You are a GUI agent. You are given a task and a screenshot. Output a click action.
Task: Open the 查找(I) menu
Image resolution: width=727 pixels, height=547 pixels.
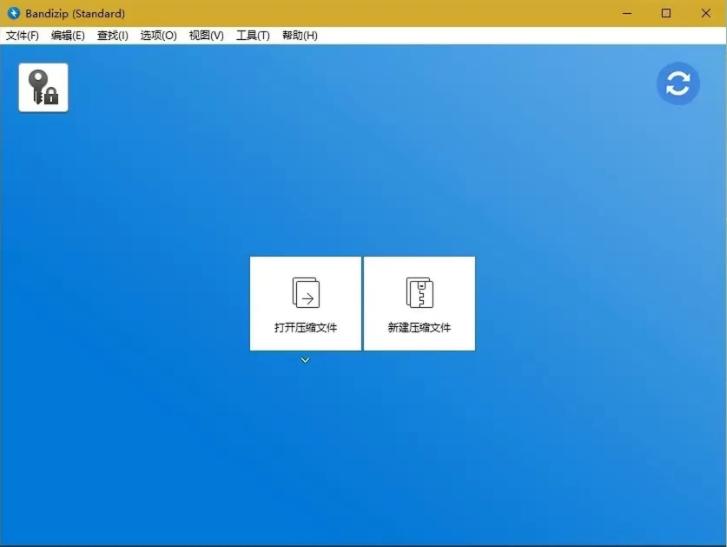pos(112,36)
